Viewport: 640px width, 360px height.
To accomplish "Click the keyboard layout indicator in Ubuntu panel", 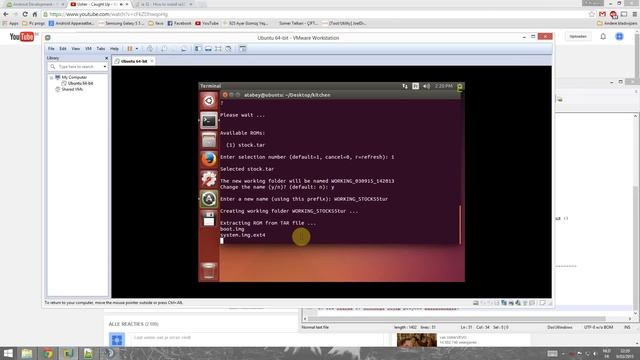I will click(x=416, y=86).
